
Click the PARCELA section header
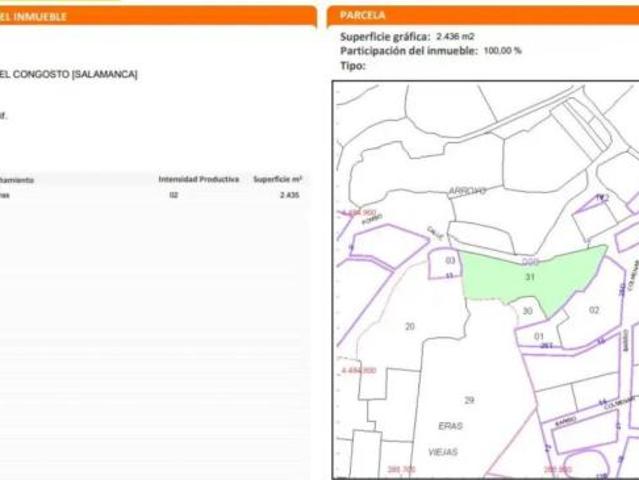[483, 15]
